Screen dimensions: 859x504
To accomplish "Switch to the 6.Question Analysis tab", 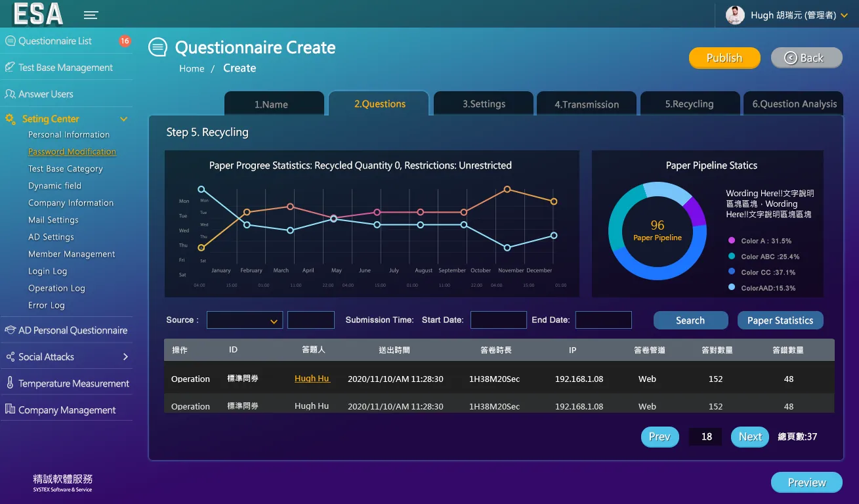I will click(x=793, y=104).
